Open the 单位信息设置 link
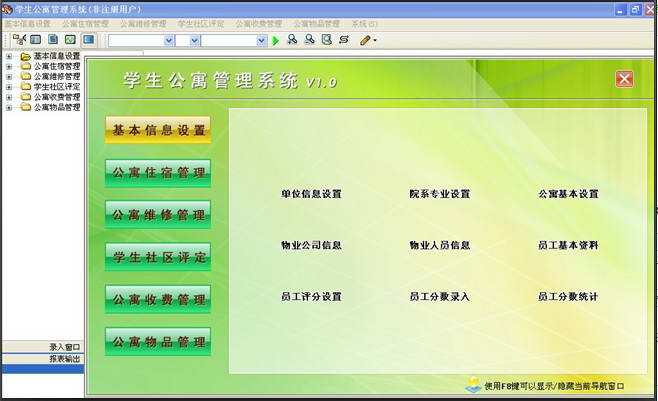 tap(311, 194)
